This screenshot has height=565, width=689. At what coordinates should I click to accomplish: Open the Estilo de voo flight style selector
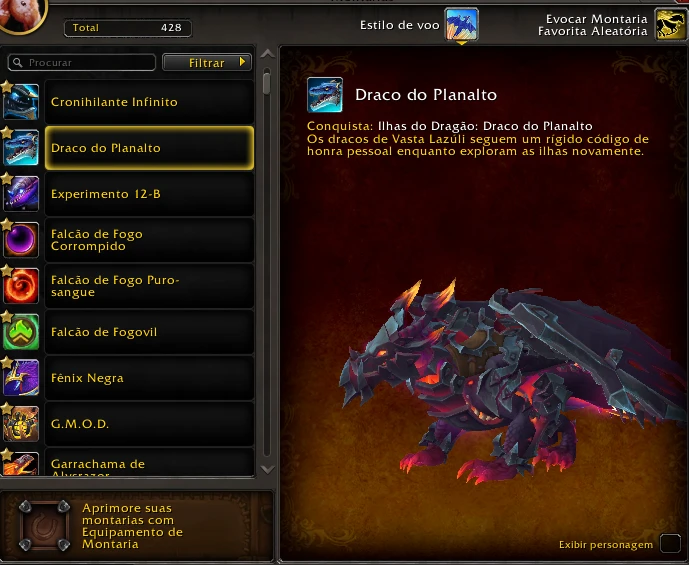click(x=461, y=25)
